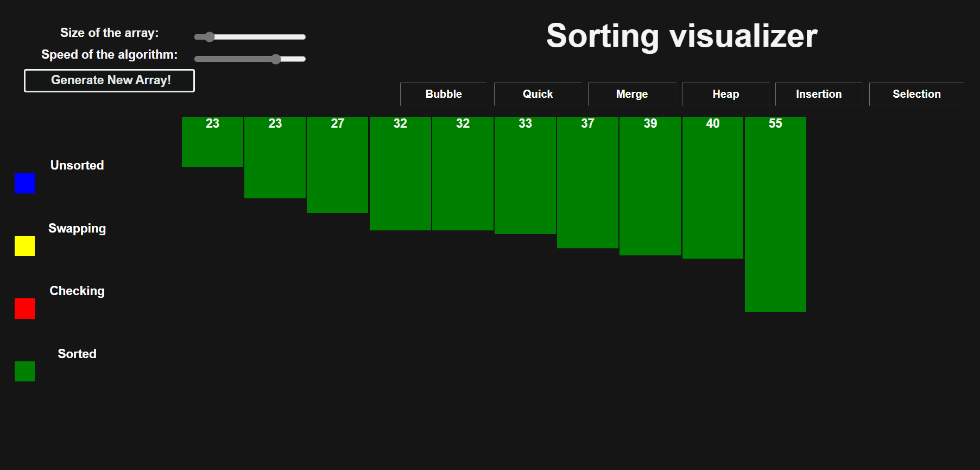This screenshot has width=980, height=470.
Task: Click the Sorting visualizer title
Action: click(x=682, y=36)
